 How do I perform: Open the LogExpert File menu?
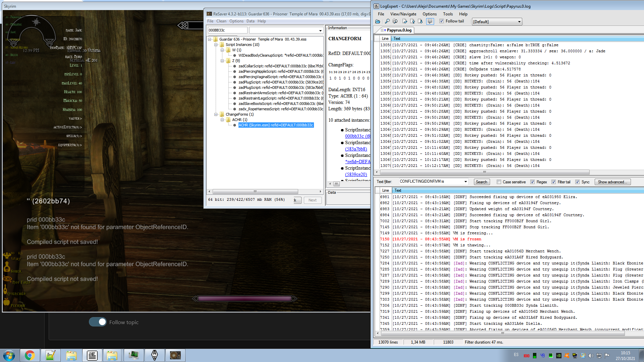(x=381, y=14)
